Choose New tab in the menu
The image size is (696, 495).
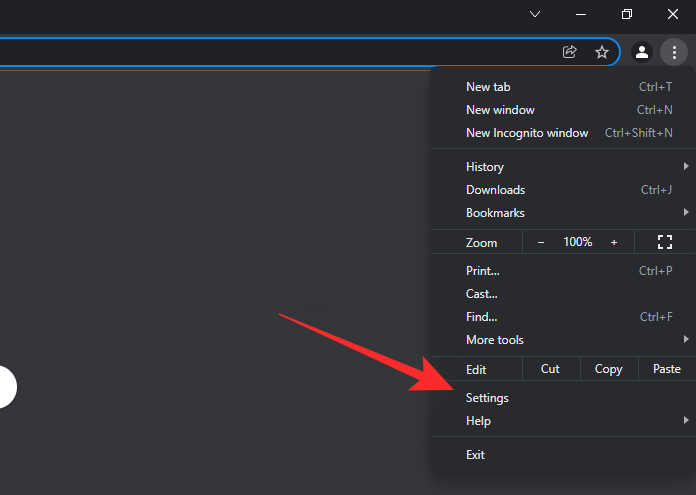point(488,87)
